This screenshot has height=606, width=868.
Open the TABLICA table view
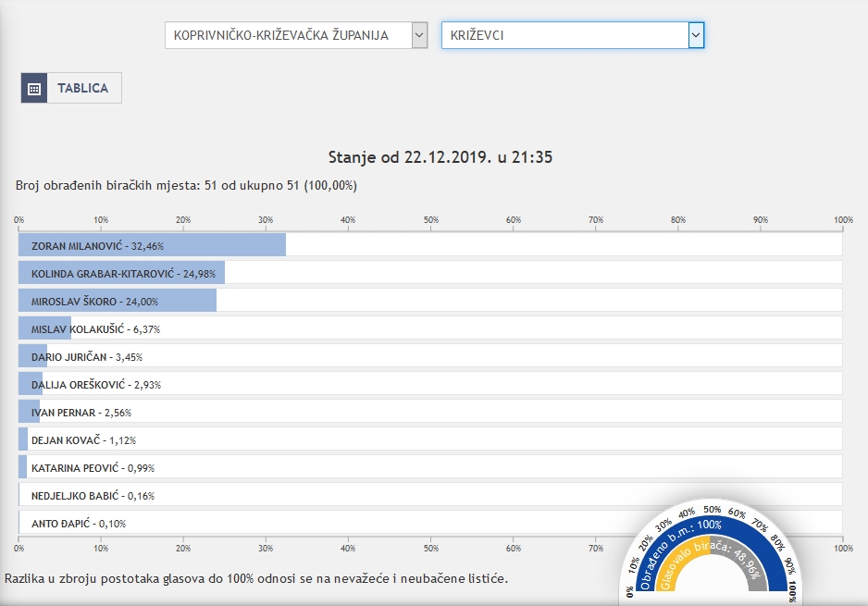pos(83,89)
